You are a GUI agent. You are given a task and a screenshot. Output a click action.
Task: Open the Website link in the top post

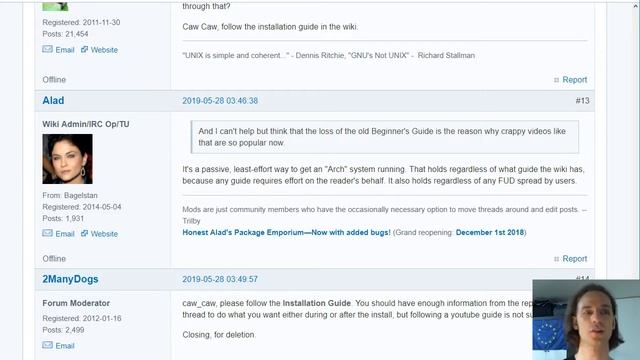click(104, 50)
